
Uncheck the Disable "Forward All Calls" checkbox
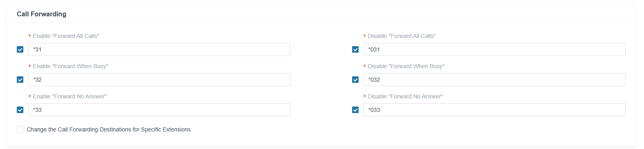pyautogui.click(x=355, y=49)
